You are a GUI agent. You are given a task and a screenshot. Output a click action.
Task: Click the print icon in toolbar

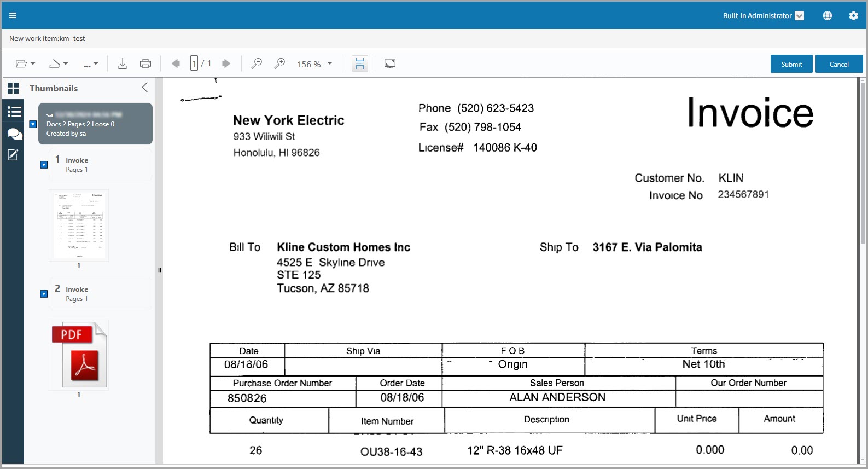[x=145, y=64]
